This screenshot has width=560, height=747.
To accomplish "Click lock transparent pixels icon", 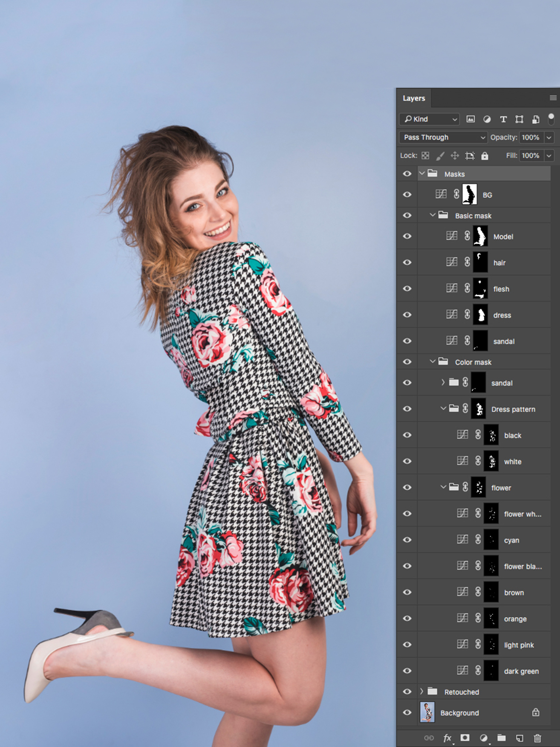I will (x=425, y=155).
